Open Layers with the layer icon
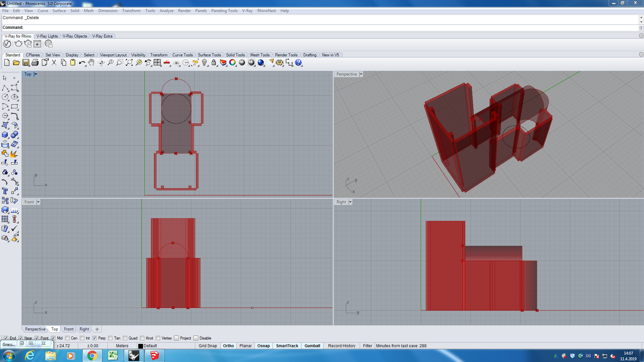 (223, 63)
